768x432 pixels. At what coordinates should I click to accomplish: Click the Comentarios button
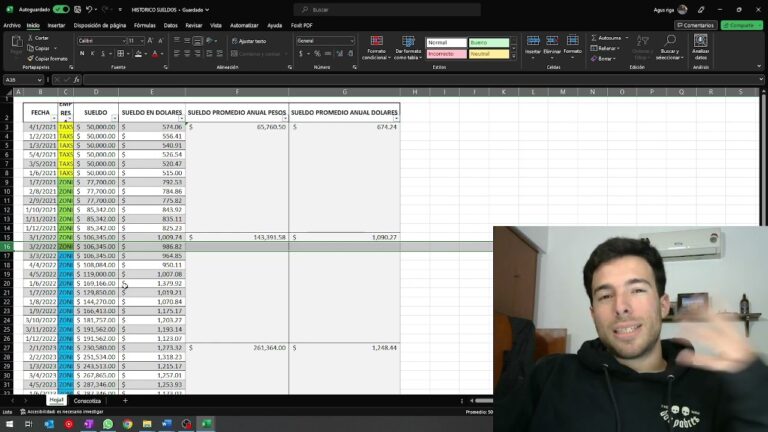click(x=696, y=25)
